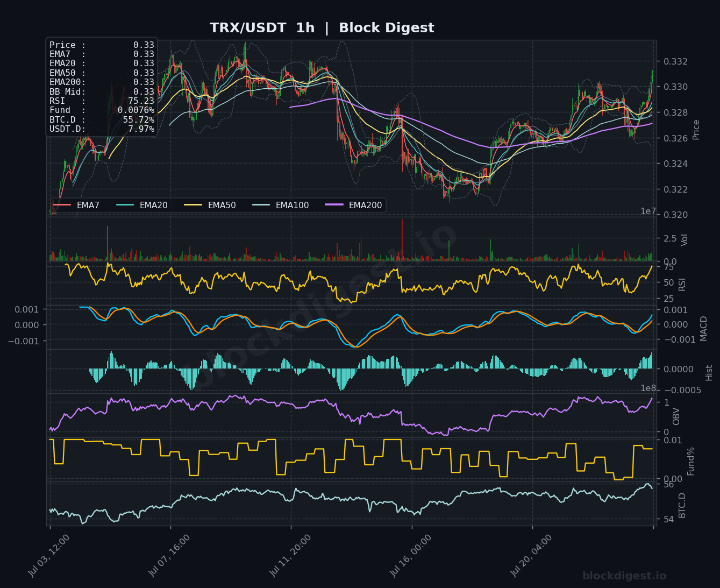The width and height of the screenshot is (720, 588).
Task: Click the Jul 03, 12:00 time axis label
Action: coord(48,556)
